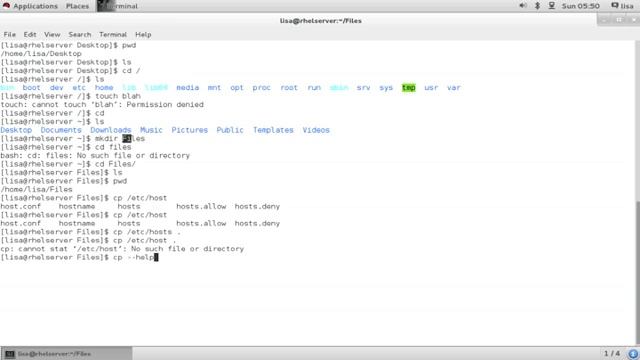Click 'var' directory in root listing
The width and height of the screenshot is (640, 360).
(453, 88)
